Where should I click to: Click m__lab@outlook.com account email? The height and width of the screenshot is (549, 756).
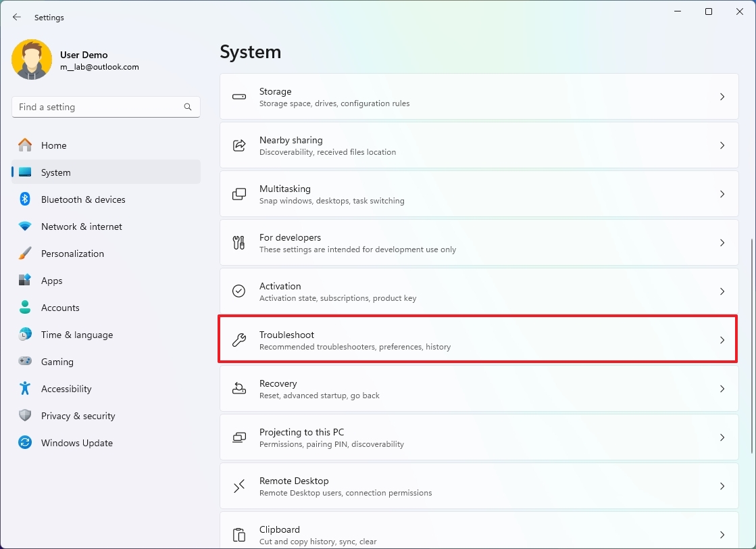[99, 67]
